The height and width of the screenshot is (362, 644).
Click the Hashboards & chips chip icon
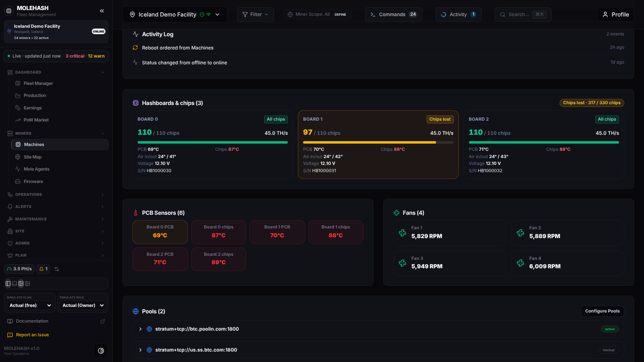pyautogui.click(x=136, y=103)
